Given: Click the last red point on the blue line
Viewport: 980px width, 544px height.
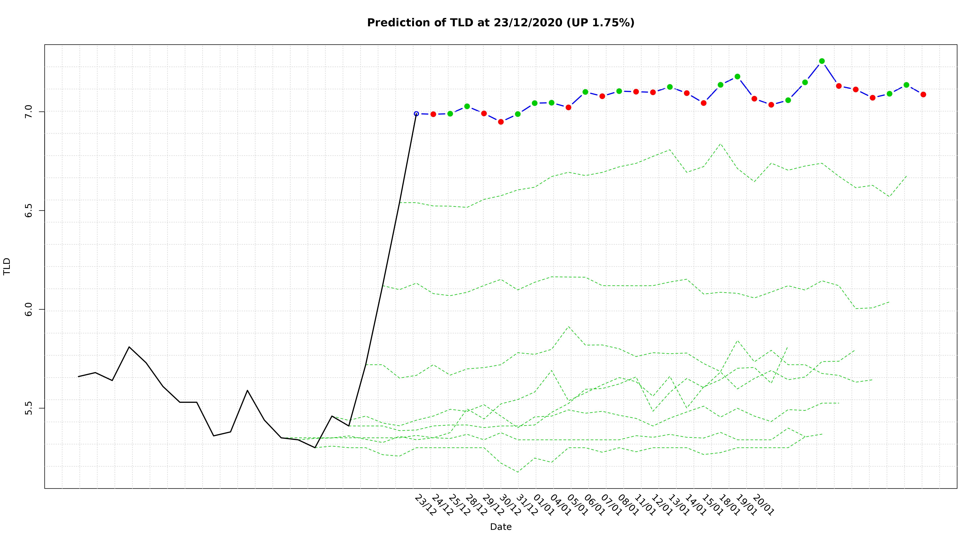Looking at the screenshot, I should [923, 94].
